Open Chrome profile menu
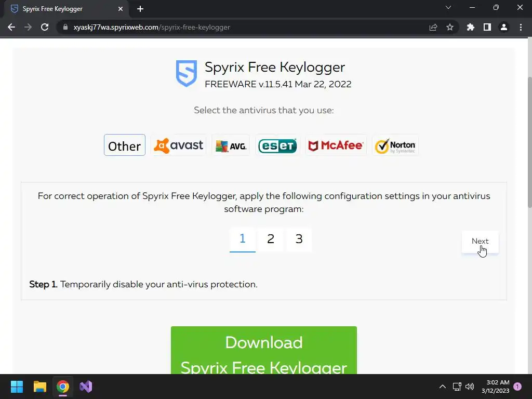Image resolution: width=532 pixels, height=399 pixels. pyautogui.click(x=504, y=27)
